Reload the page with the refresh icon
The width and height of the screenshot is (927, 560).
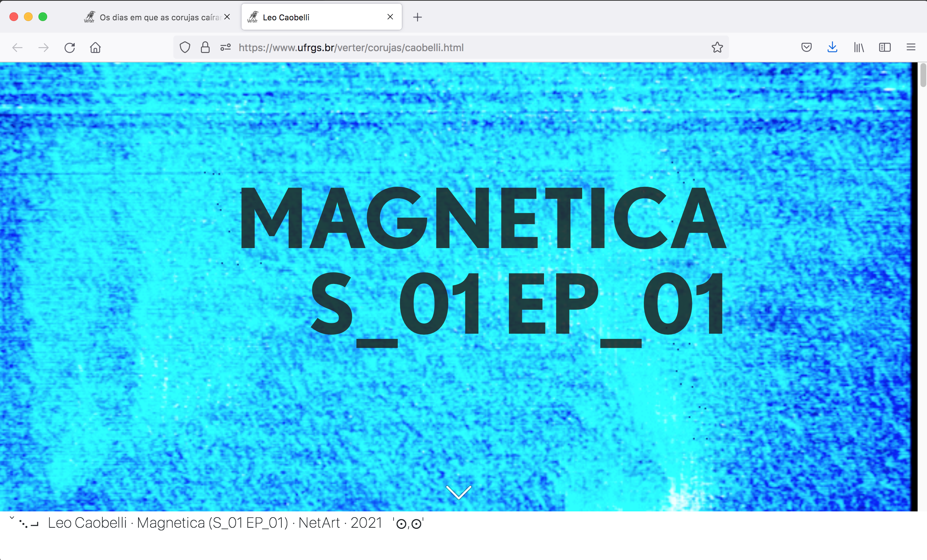pyautogui.click(x=70, y=48)
